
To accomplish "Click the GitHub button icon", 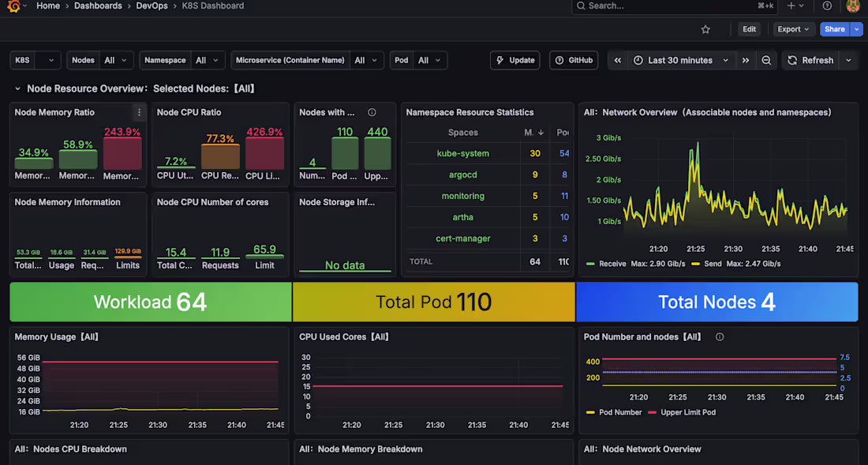I will pos(559,60).
